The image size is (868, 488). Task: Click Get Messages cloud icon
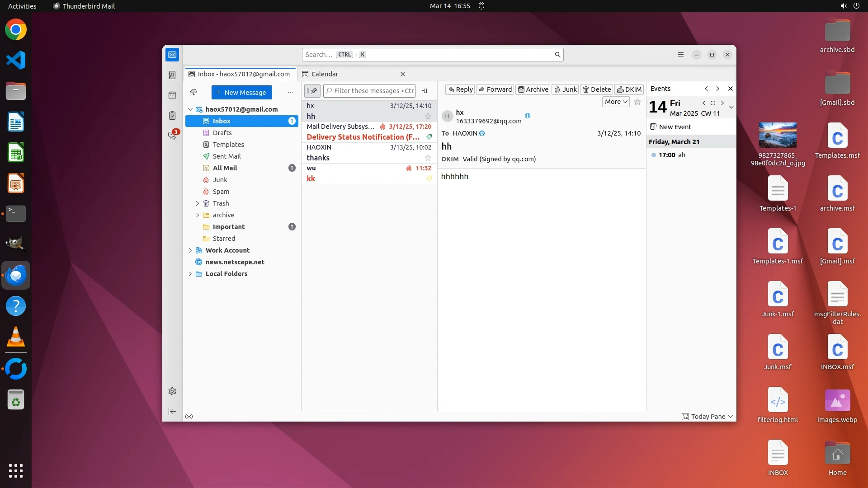pos(193,92)
